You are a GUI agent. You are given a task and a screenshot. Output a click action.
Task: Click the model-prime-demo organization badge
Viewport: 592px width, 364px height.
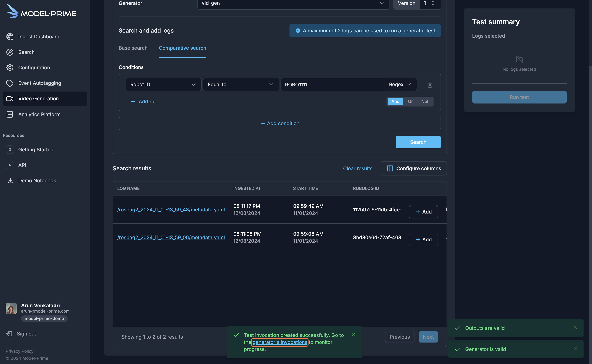click(x=44, y=319)
